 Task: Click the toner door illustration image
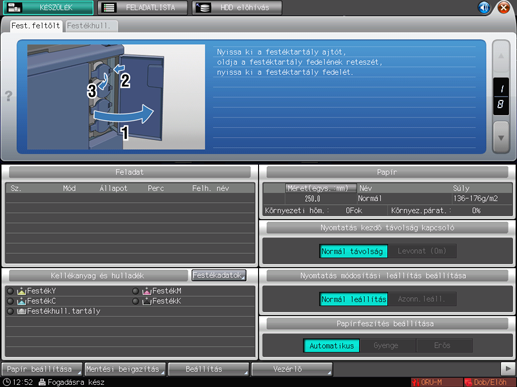pyautogui.click(x=116, y=97)
